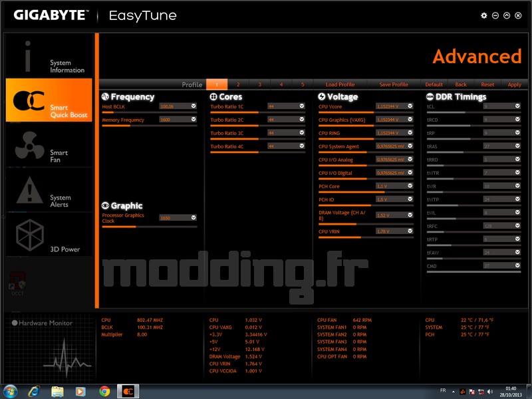Image resolution: width=532 pixels, height=399 pixels.
Task: Select EasyTune taskbar button
Action: point(128,392)
